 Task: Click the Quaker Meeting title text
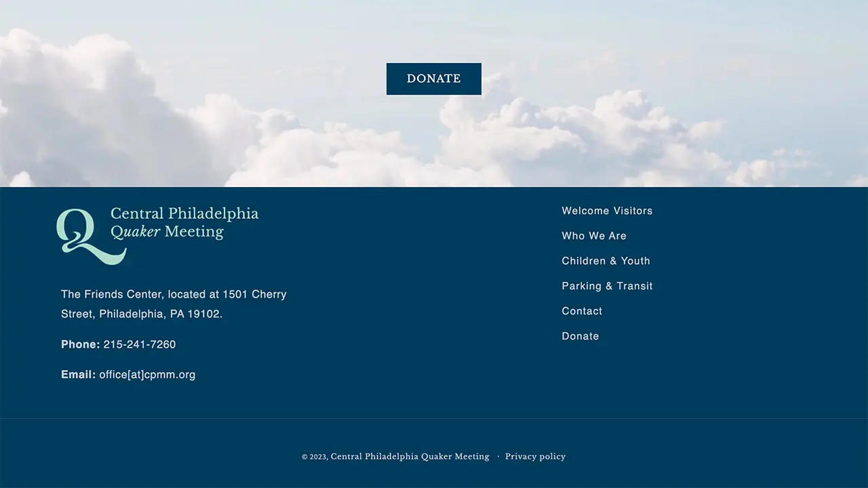(167, 231)
